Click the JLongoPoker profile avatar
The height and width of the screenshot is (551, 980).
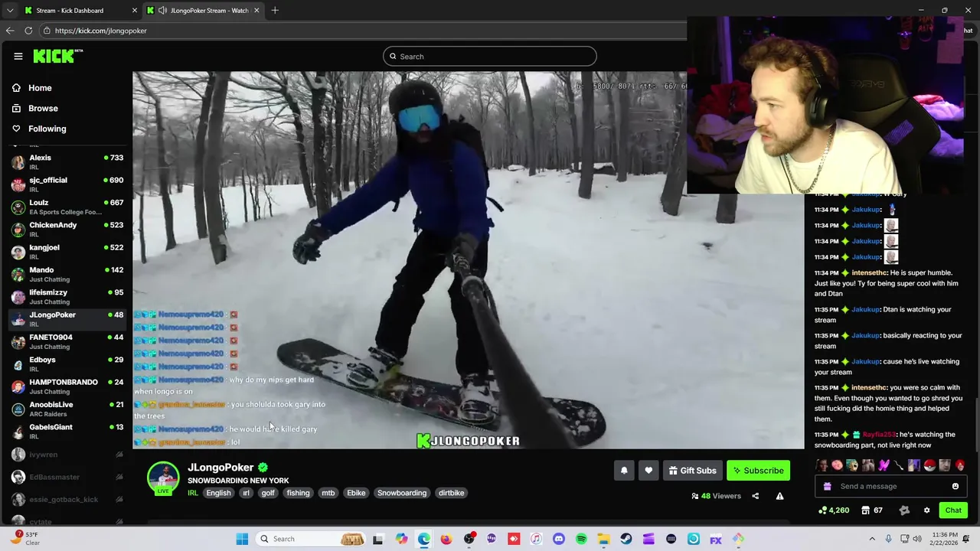(x=163, y=477)
